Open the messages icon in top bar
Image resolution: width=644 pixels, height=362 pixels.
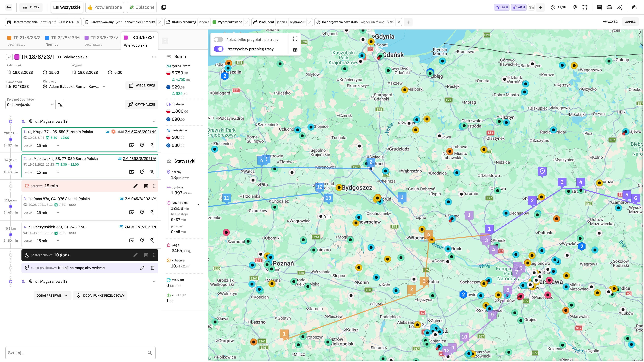coord(599,7)
